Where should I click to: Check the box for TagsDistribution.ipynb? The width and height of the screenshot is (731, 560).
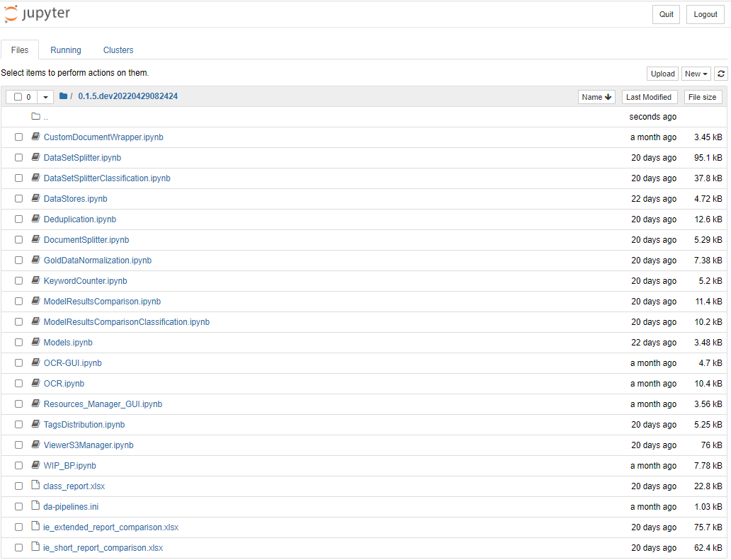tap(18, 425)
